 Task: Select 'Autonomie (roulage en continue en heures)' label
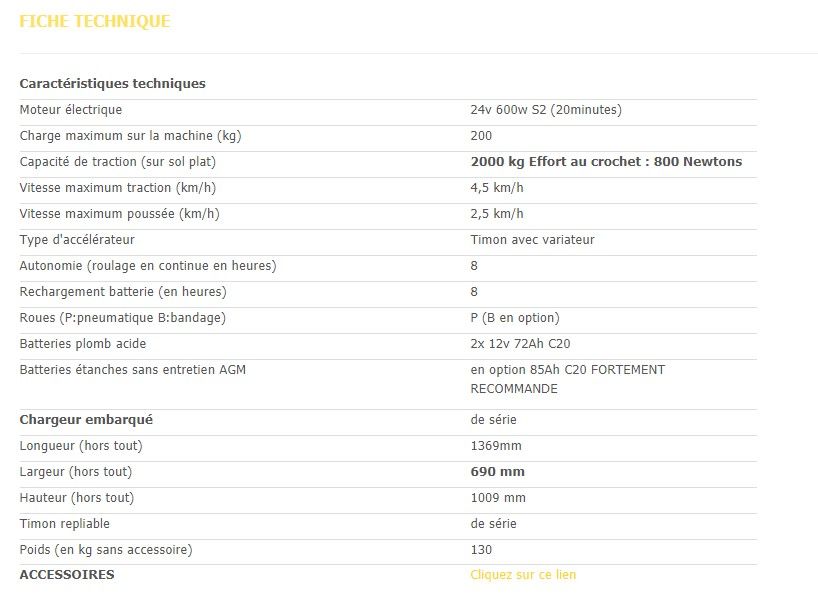point(148,266)
